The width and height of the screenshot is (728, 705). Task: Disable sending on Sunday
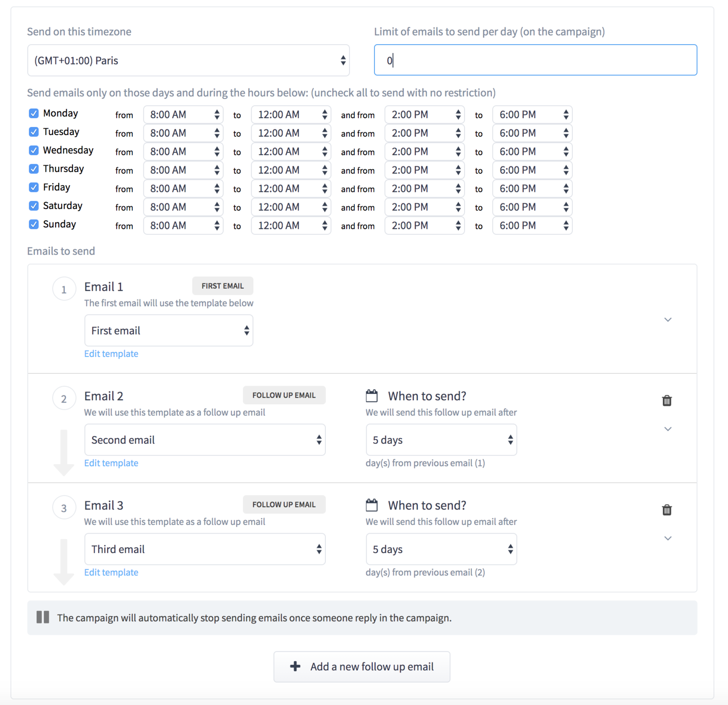34,224
